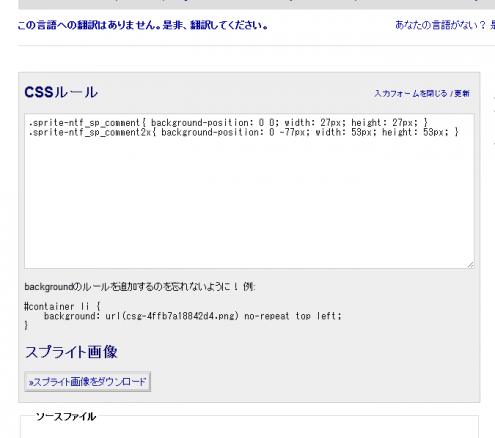Screen dimensions: 495x438
Task: Click the » arrow on the download button
Action: (x=30, y=382)
